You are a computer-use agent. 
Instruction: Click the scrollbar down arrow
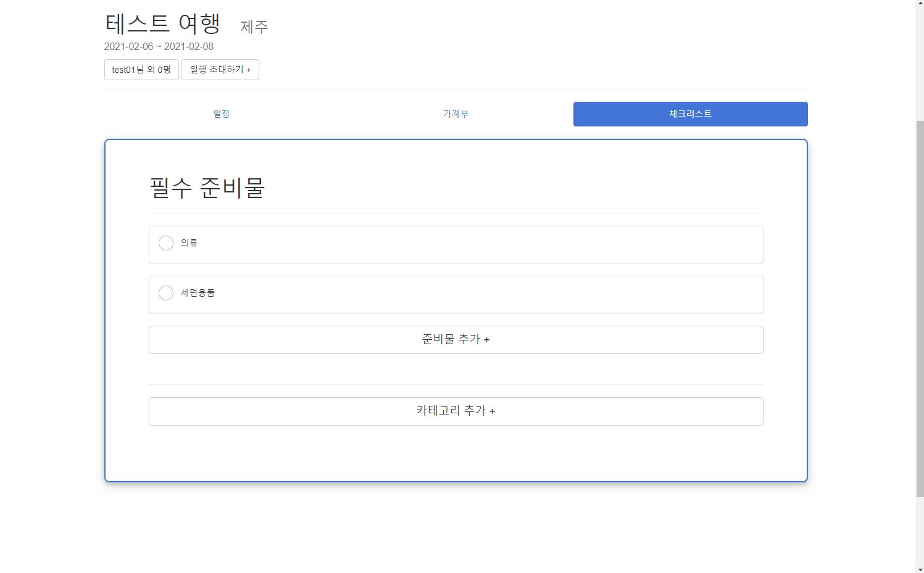[920, 568]
